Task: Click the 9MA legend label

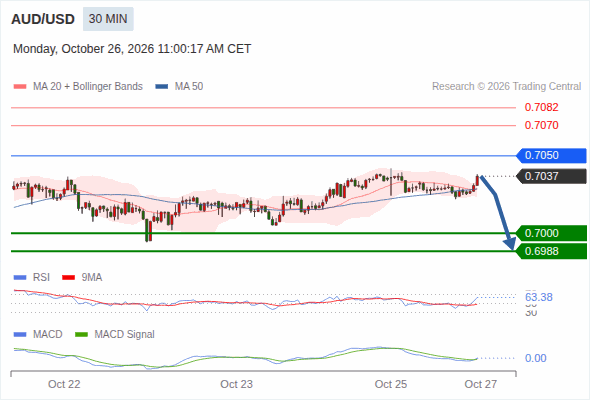Action: click(x=92, y=278)
